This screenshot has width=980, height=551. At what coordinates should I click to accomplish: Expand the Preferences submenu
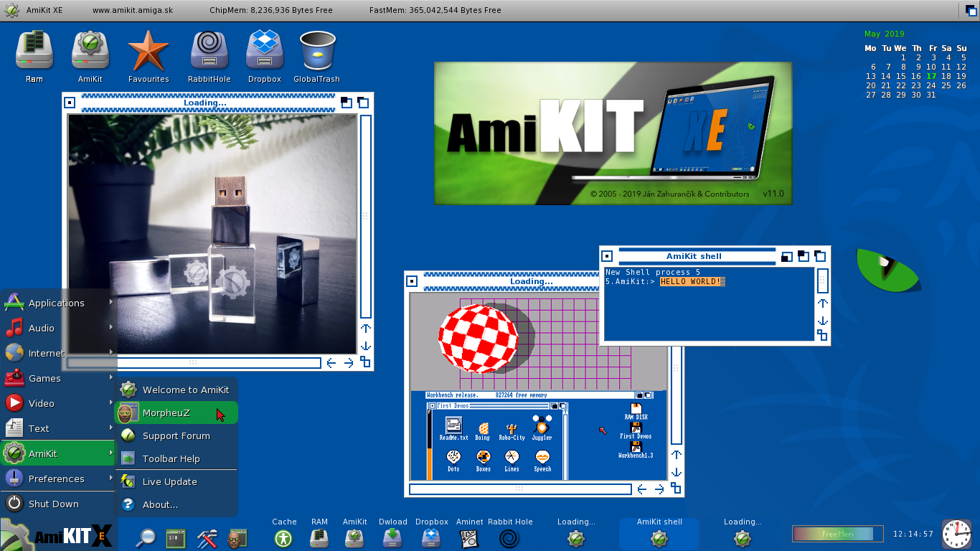57,479
